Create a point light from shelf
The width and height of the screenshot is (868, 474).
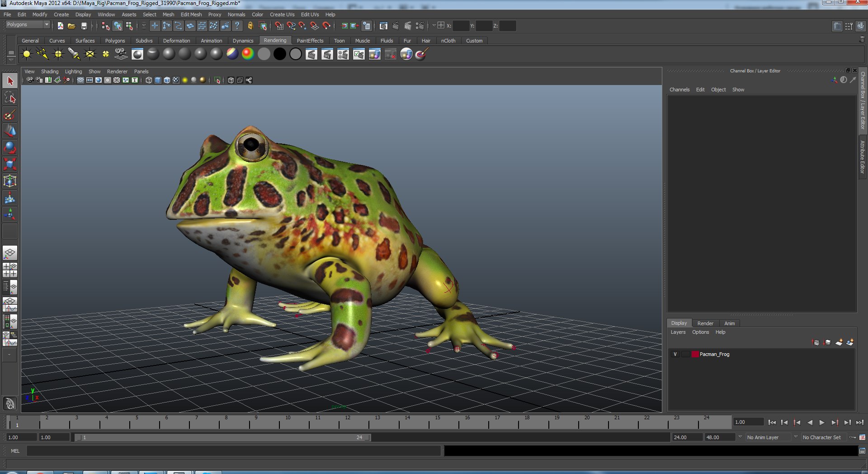point(58,54)
